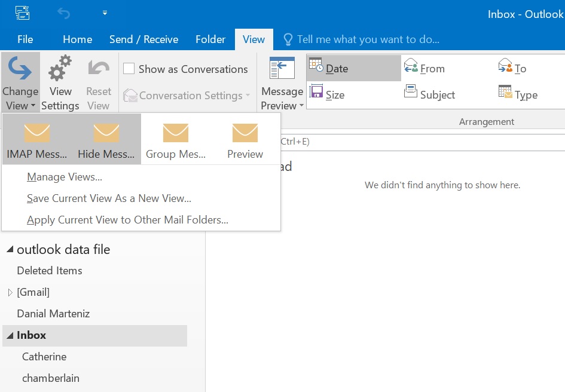The width and height of the screenshot is (565, 392).
Task: Open the File tab
Action: tap(25, 39)
